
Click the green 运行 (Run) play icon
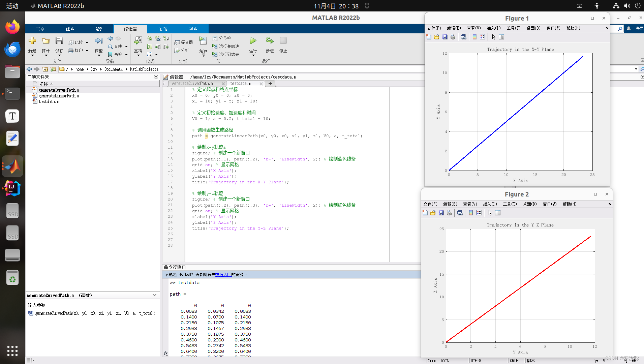point(253,41)
